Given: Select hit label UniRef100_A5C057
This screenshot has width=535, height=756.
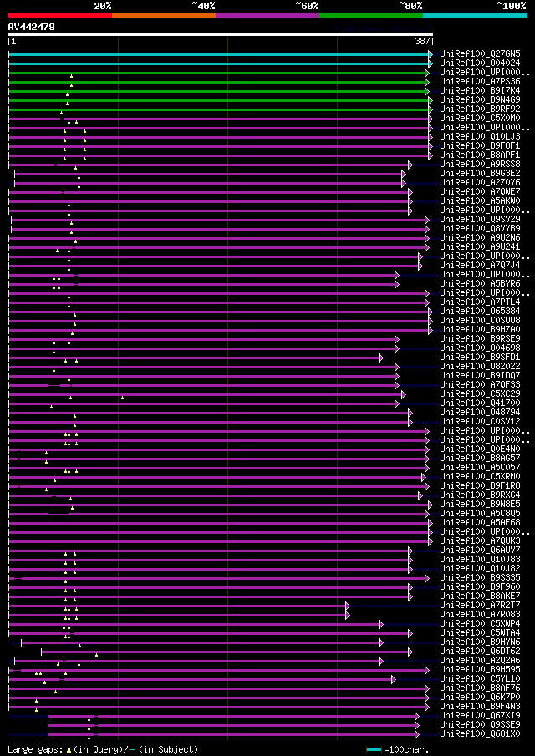Looking at the screenshot, I should [480, 468].
